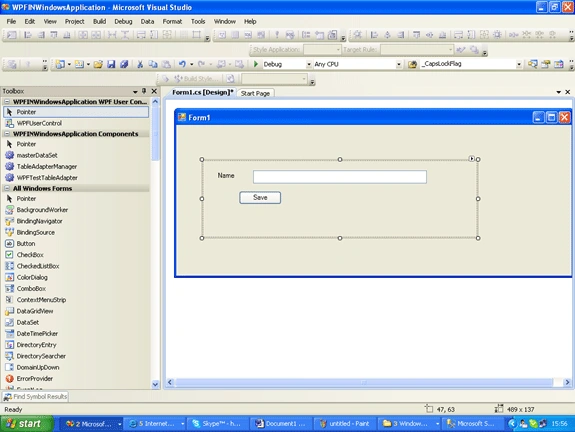The image size is (575, 432).
Task: Click the Open File folder icon
Action: click(98, 65)
